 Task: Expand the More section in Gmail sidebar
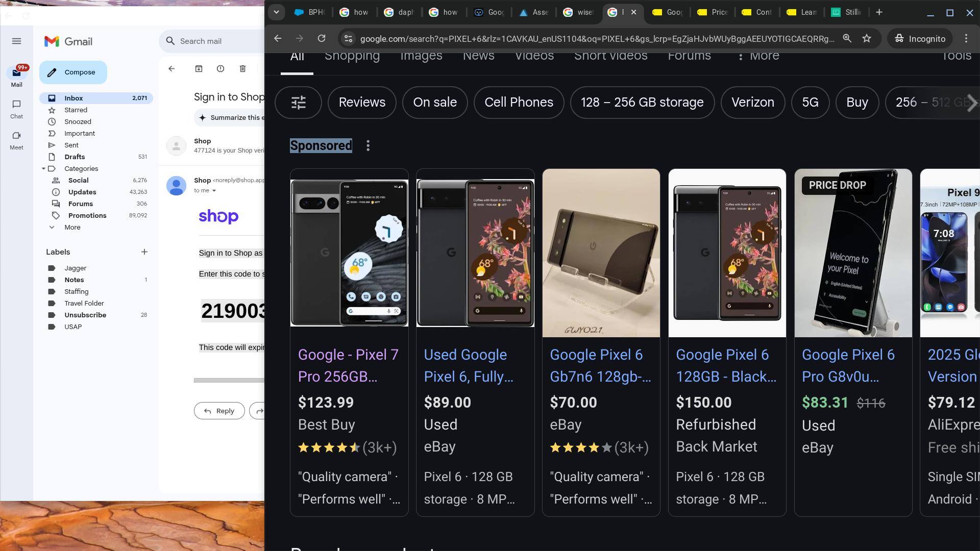click(72, 228)
